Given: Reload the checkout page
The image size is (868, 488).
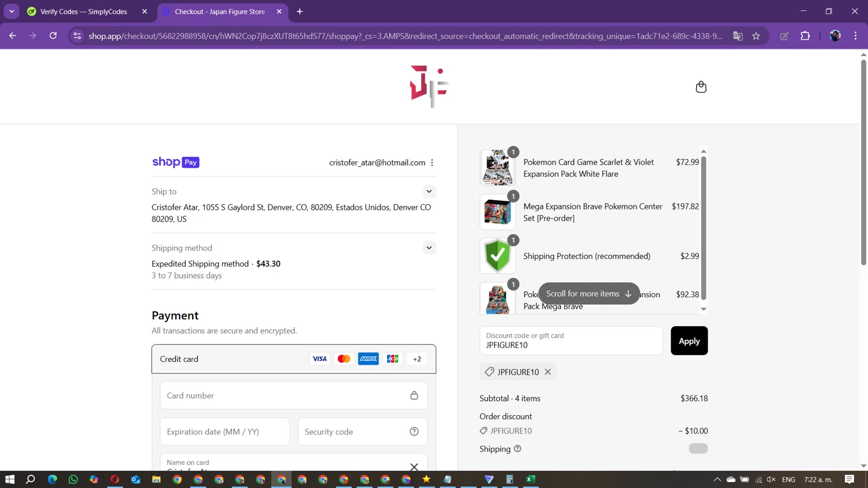Looking at the screenshot, I should pyautogui.click(x=53, y=36).
